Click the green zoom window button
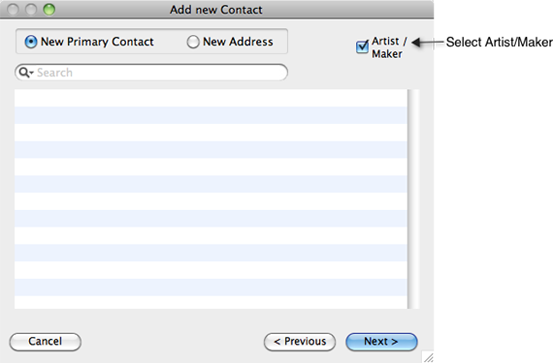 coord(49,10)
